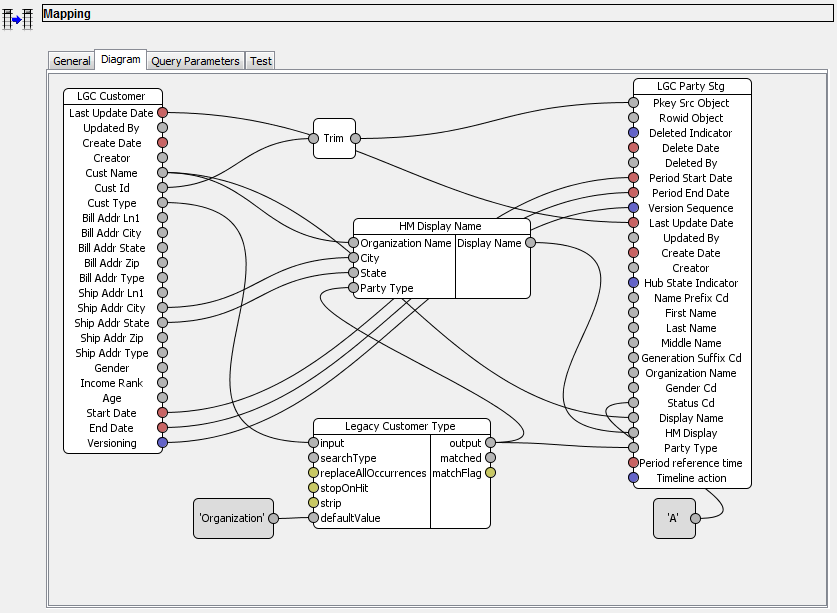Click the input port on Legacy Customer Type
Screen dimensions: 837x613
click(x=312, y=443)
